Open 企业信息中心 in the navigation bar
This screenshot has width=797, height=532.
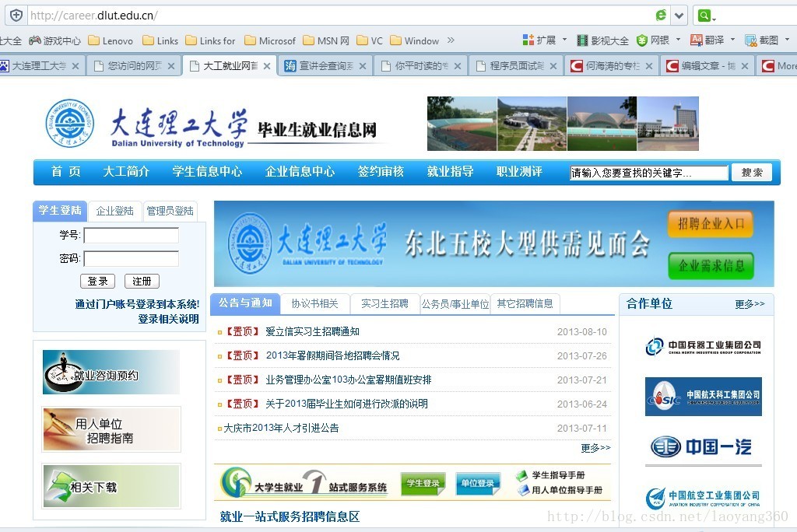pos(300,172)
